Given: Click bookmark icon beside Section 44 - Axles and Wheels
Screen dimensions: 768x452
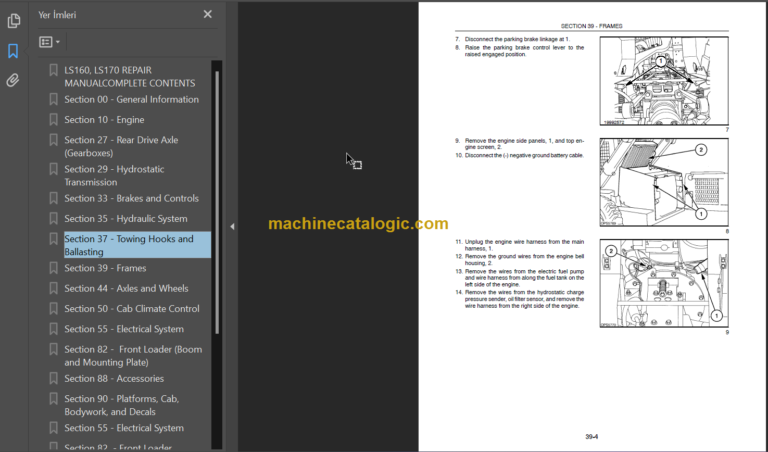Looking at the screenshot, I should 54,288.
